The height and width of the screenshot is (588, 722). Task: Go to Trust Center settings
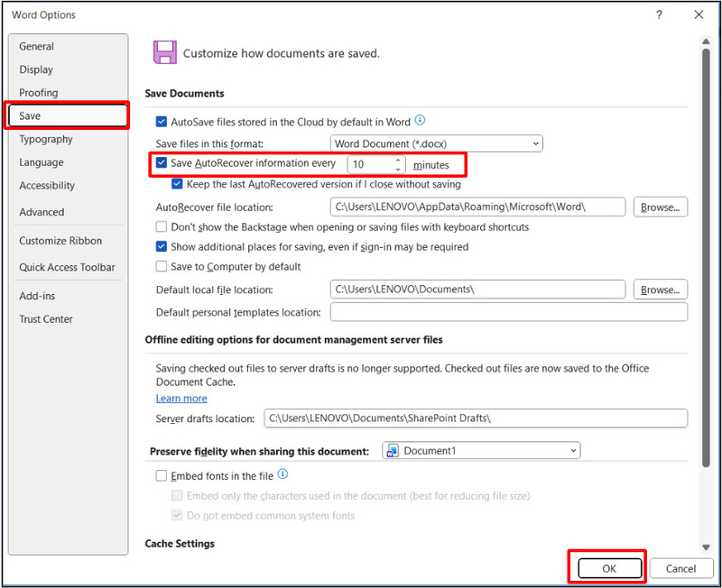[x=46, y=319]
